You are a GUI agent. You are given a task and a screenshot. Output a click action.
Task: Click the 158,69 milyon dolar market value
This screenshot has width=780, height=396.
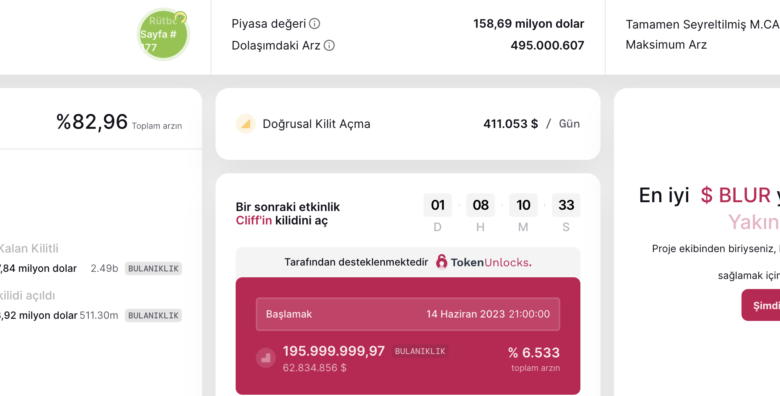[529, 23]
